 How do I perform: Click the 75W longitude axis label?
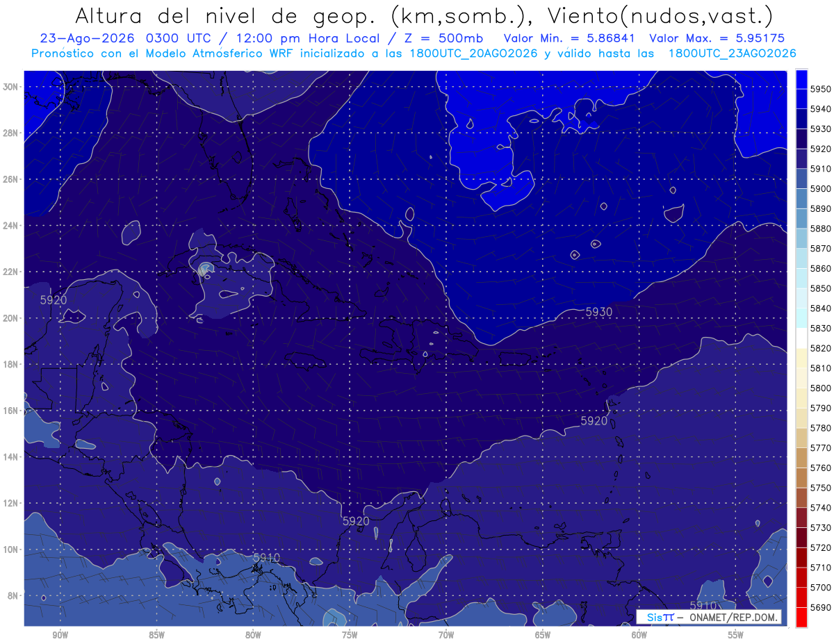click(350, 635)
